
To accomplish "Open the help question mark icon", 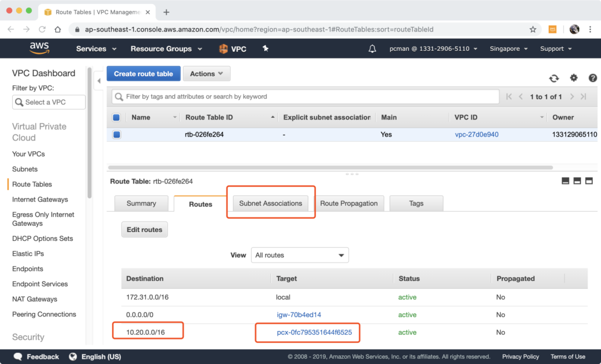I will coord(593,78).
